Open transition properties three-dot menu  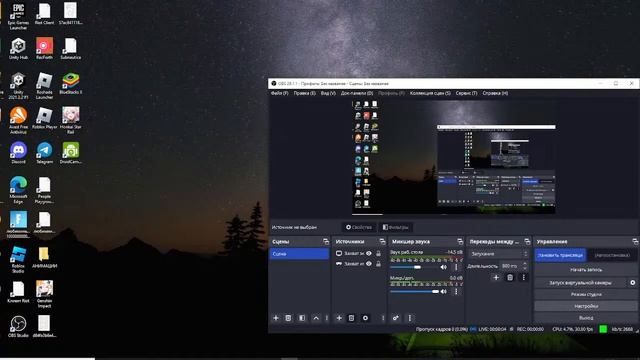pyautogui.click(x=523, y=278)
